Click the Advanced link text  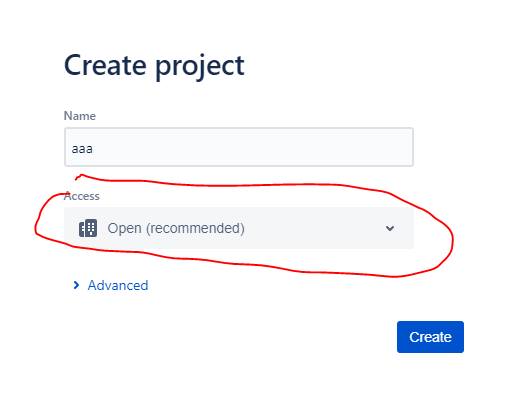tap(118, 286)
